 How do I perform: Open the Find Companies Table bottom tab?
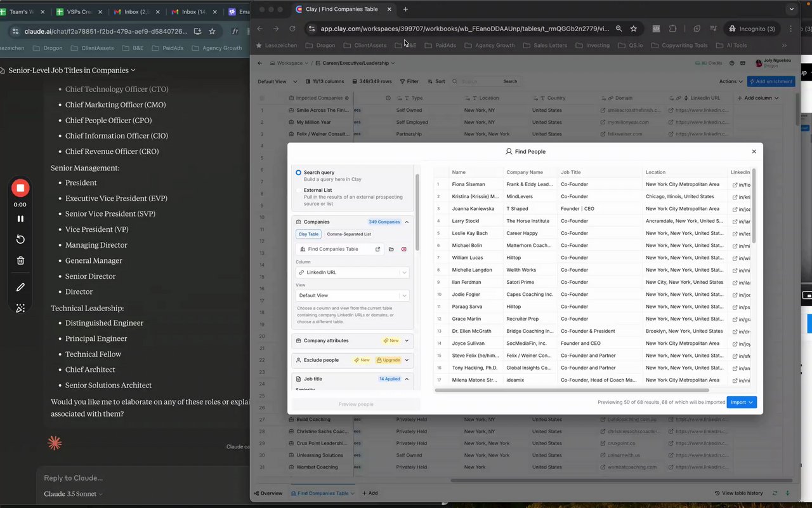(323, 493)
